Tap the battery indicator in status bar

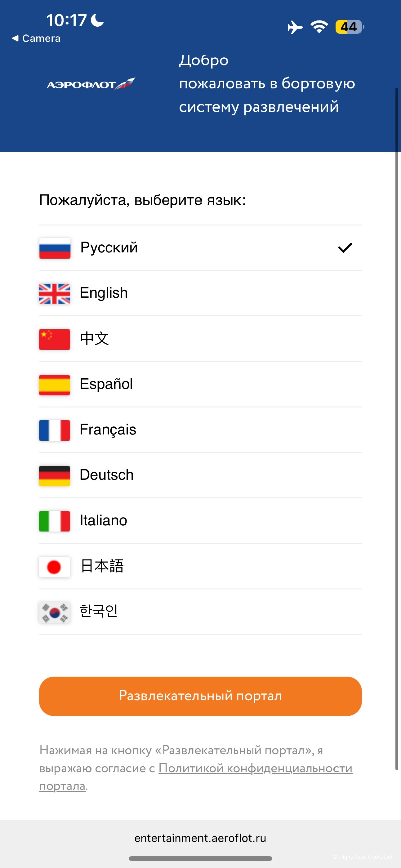(349, 27)
